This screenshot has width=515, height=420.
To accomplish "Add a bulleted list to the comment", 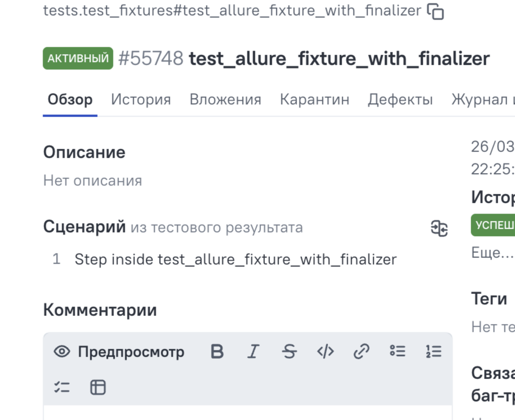I will (398, 351).
